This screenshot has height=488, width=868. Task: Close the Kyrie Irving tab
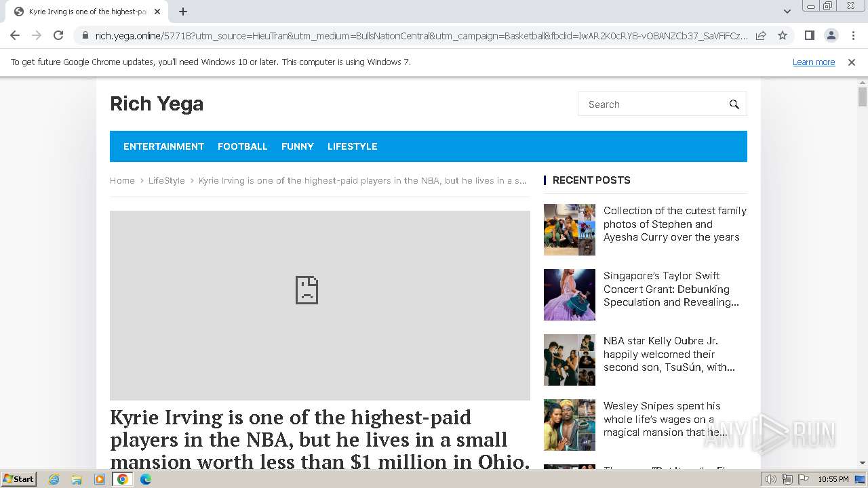tap(157, 12)
